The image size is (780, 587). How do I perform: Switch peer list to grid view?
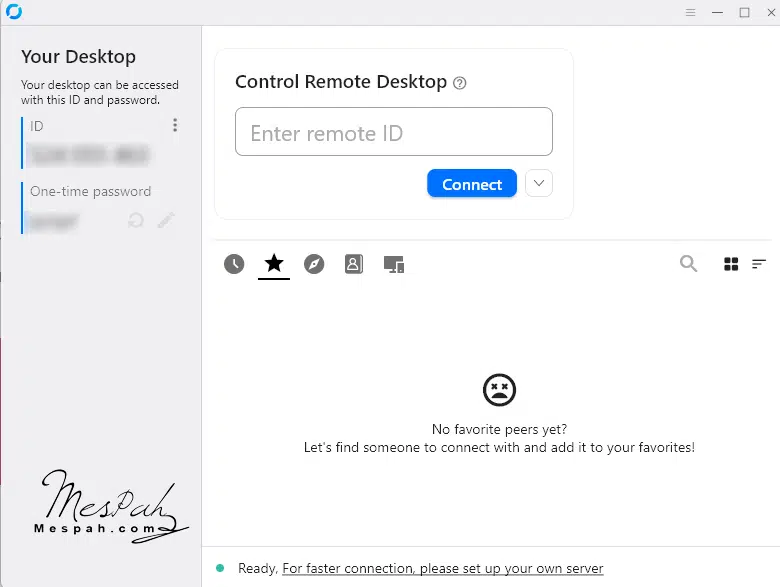coord(731,264)
